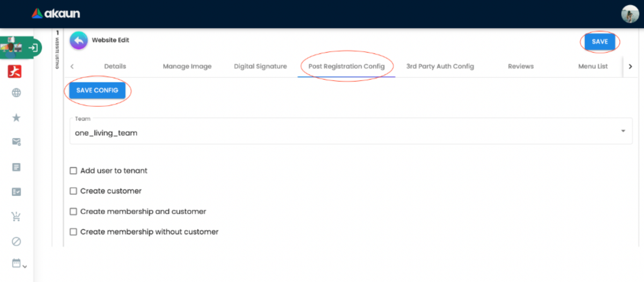Open the mail envelope sidebar icon
This screenshot has width=644, height=282.
16,142
